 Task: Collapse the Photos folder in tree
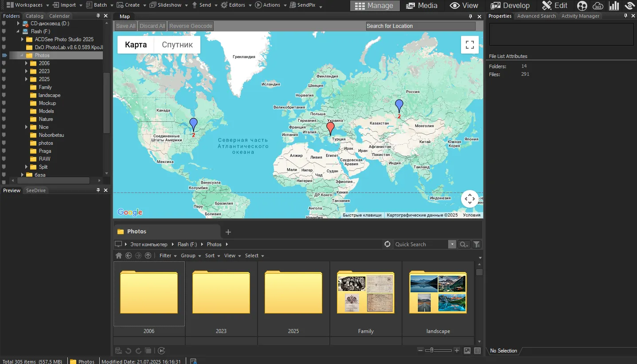22,55
